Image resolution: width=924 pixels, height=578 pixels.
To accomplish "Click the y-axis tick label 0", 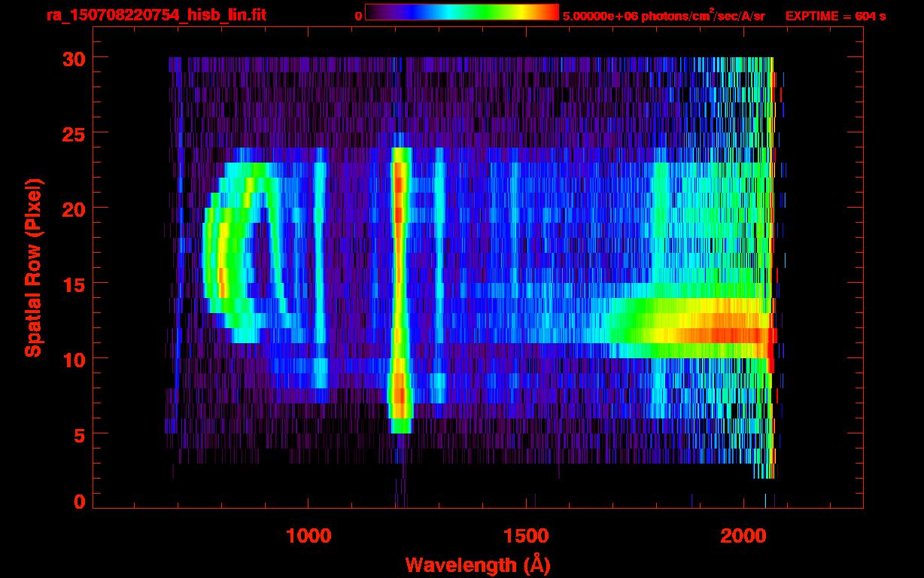I will pos(79,501).
